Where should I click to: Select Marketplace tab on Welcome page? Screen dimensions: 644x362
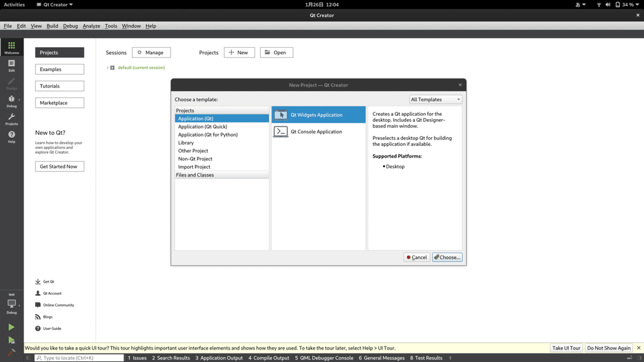(60, 102)
